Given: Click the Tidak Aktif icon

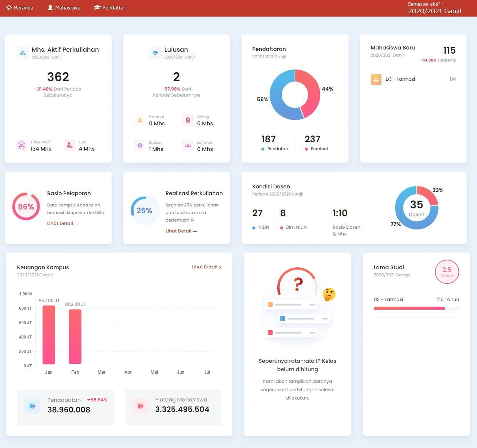Looking at the screenshot, I should point(22,145).
